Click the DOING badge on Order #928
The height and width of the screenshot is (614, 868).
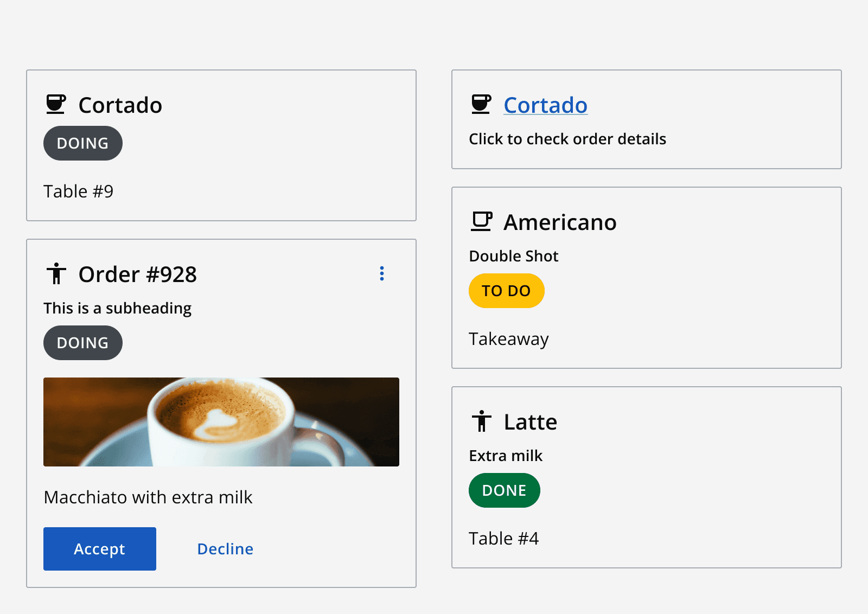82,342
